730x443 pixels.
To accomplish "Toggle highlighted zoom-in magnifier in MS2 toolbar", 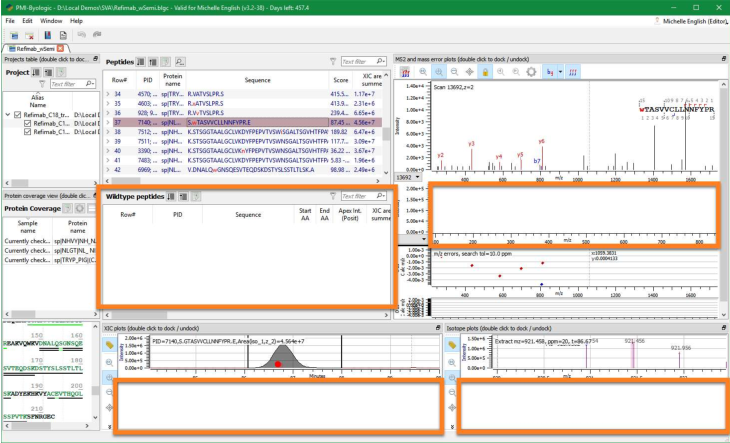I will [x=439, y=72].
